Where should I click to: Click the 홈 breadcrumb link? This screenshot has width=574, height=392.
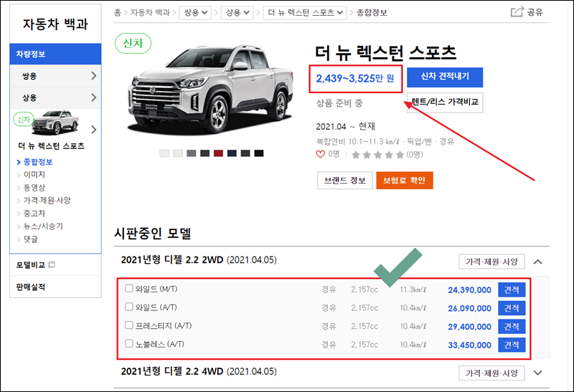click(118, 12)
